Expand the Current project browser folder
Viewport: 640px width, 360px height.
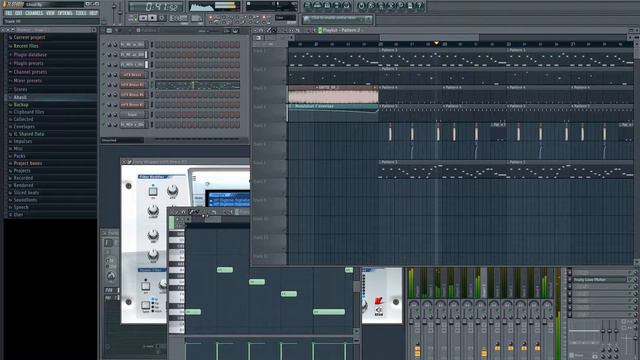(x=29, y=37)
